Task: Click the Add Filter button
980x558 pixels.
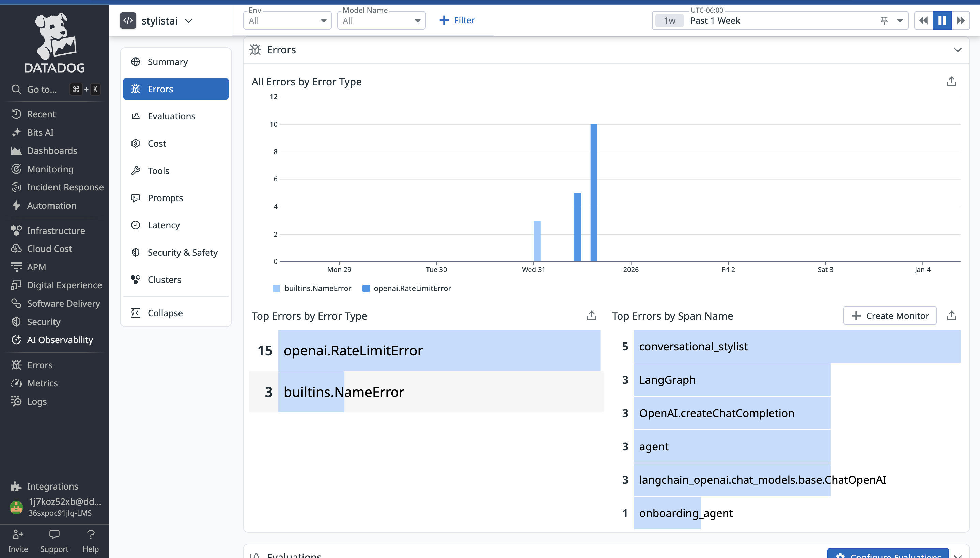Action: [457, 20]
